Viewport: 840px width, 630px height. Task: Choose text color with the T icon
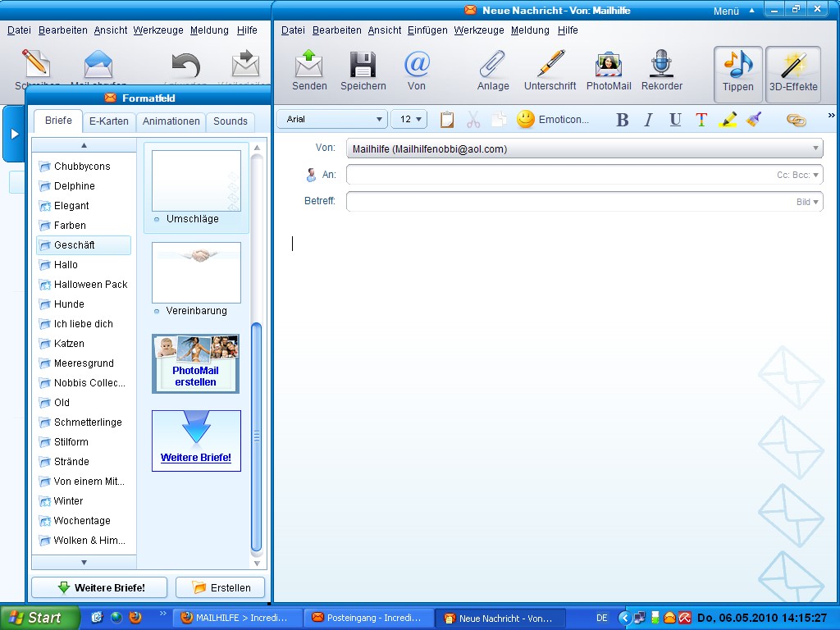point(701,120)
